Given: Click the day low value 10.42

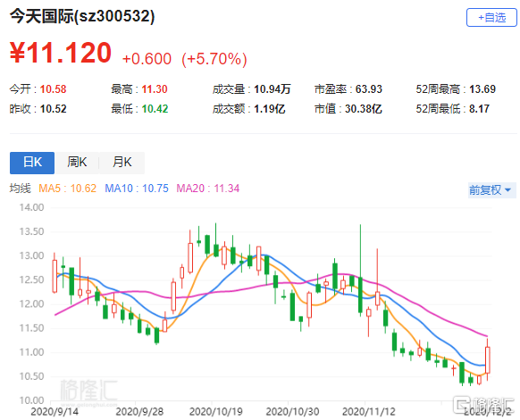Looking at the screenshot, I should (x=155, y=109).
